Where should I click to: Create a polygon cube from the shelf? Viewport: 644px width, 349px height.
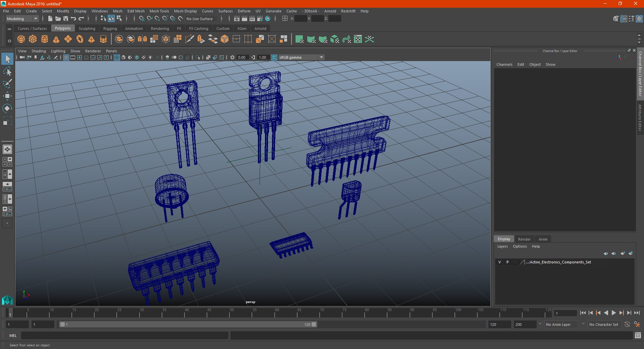click(33, 39)
